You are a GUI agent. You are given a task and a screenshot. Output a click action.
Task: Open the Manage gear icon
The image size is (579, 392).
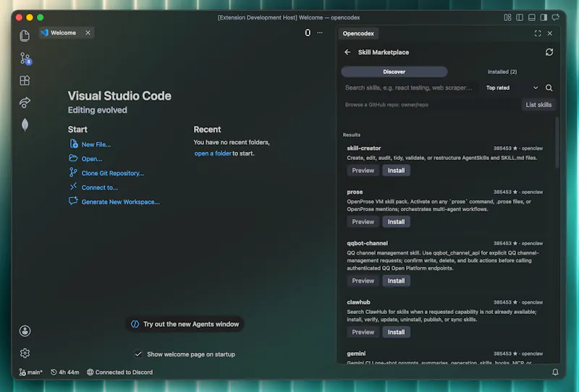pos(25,353)
